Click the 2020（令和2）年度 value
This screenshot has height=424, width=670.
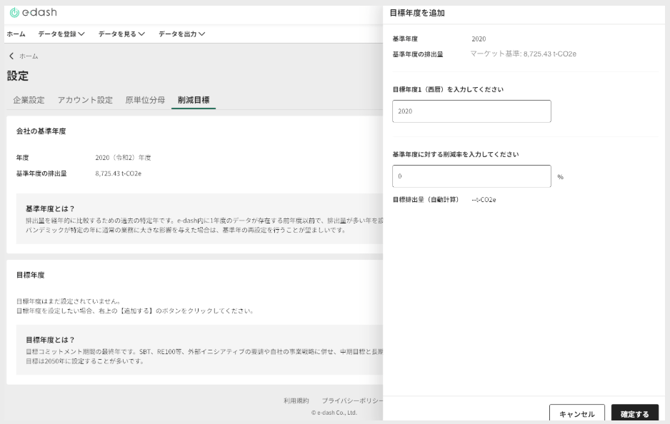[x=123, y=158]
